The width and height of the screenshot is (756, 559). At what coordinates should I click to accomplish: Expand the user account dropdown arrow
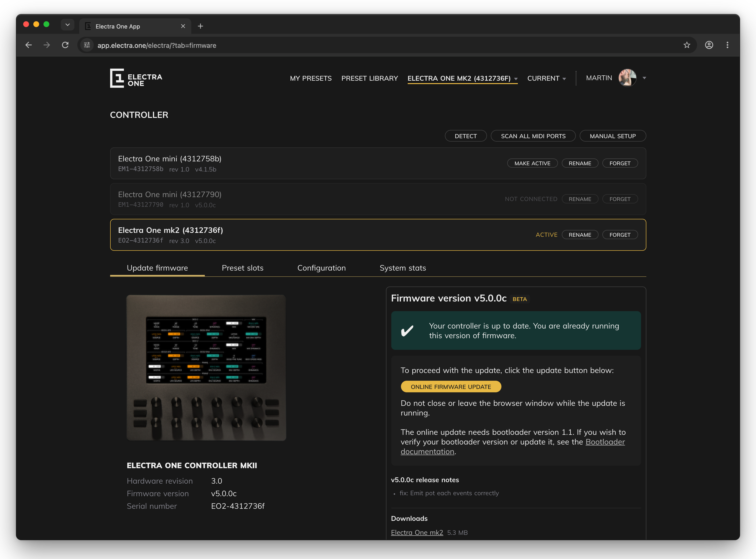pos(644,78)
